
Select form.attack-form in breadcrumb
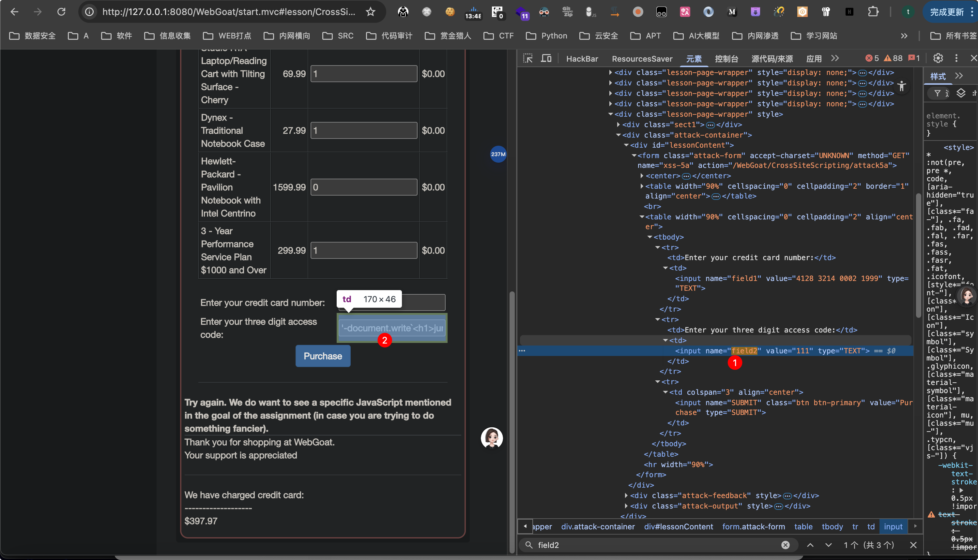coord(753,526)
